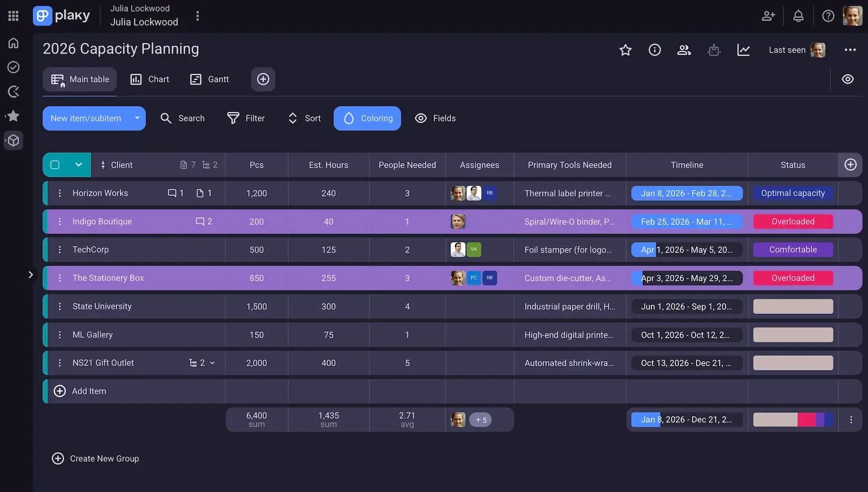The height and width of the screenshot is (492, 868).
Task: Add a new column to the table
Action: pos(850,165)
